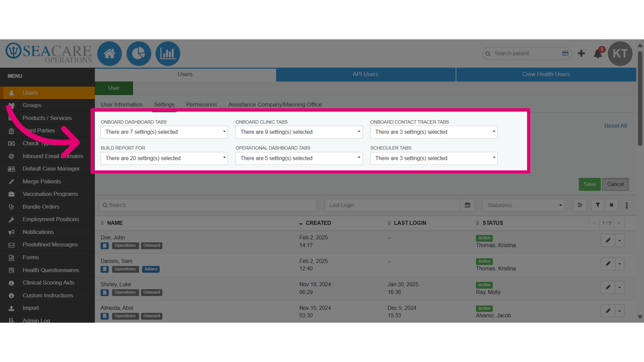Click the plus add icon in header
Screen dimensions: 644x362
coord(581,54)
